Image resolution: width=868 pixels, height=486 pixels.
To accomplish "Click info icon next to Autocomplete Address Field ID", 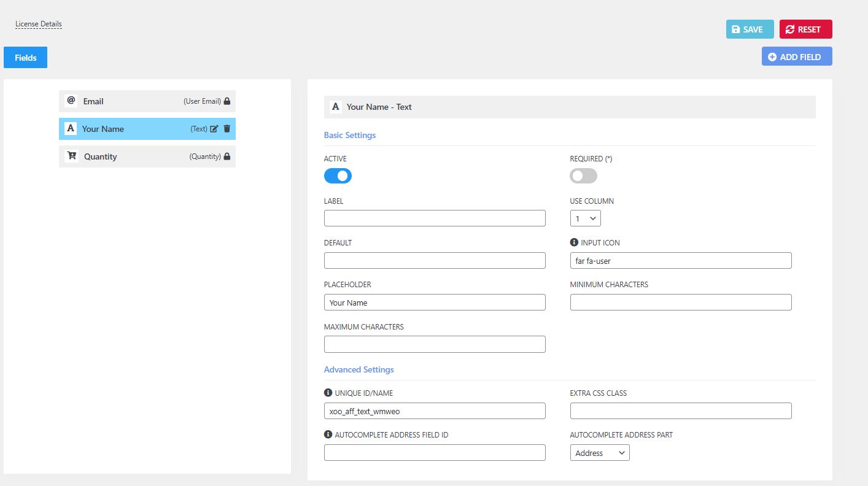I will click(x=328, y=434).
